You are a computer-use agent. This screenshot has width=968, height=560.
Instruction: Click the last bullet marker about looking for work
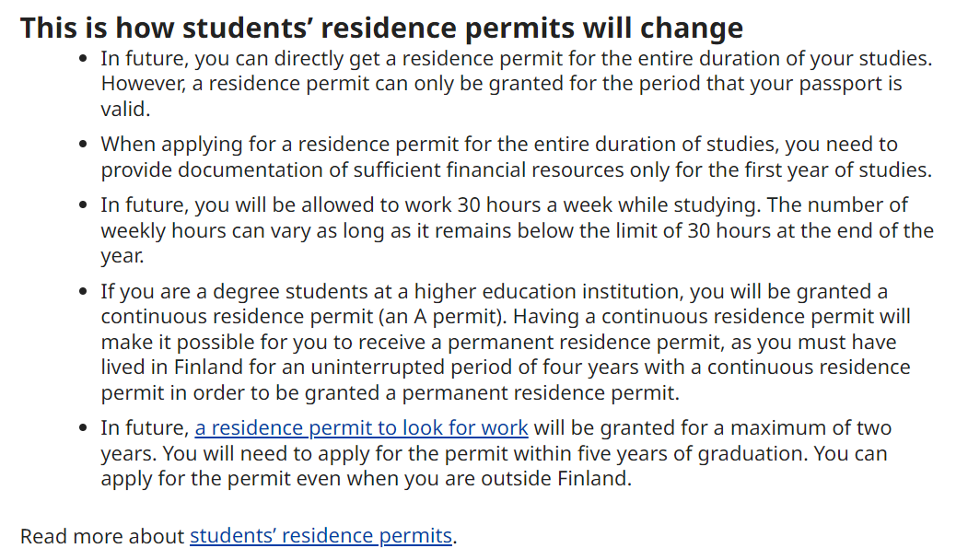[83, 428]
